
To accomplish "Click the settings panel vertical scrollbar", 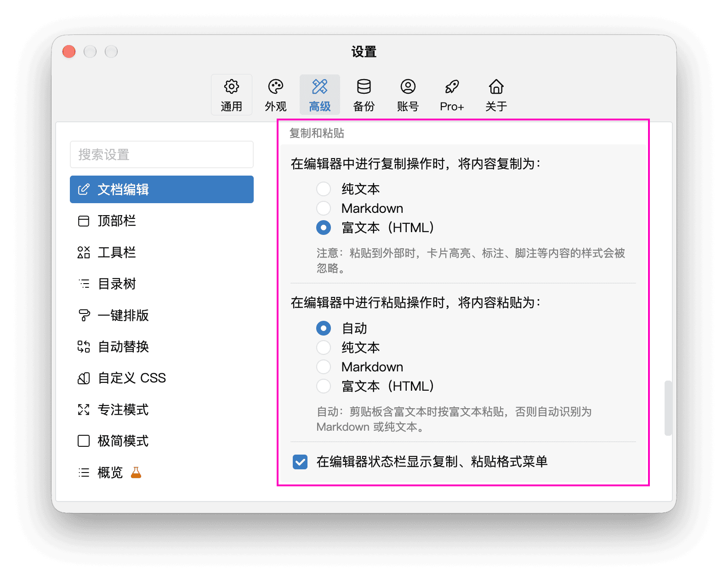I will point(668,408).
